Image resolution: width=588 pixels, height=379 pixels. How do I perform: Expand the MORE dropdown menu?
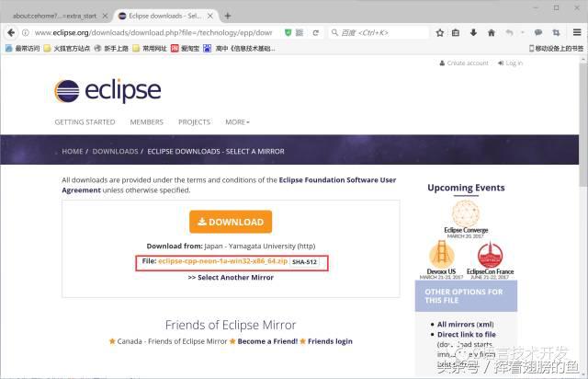[237, 122]
